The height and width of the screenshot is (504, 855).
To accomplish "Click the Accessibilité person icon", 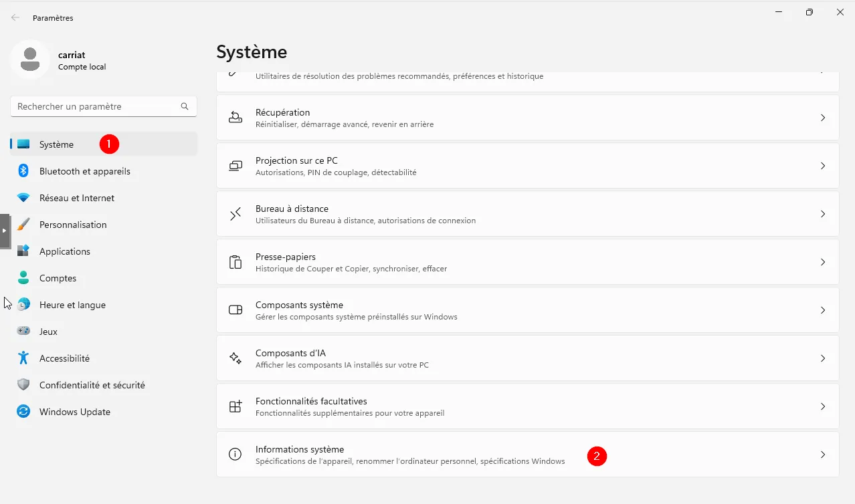I will tap(23, 358).
